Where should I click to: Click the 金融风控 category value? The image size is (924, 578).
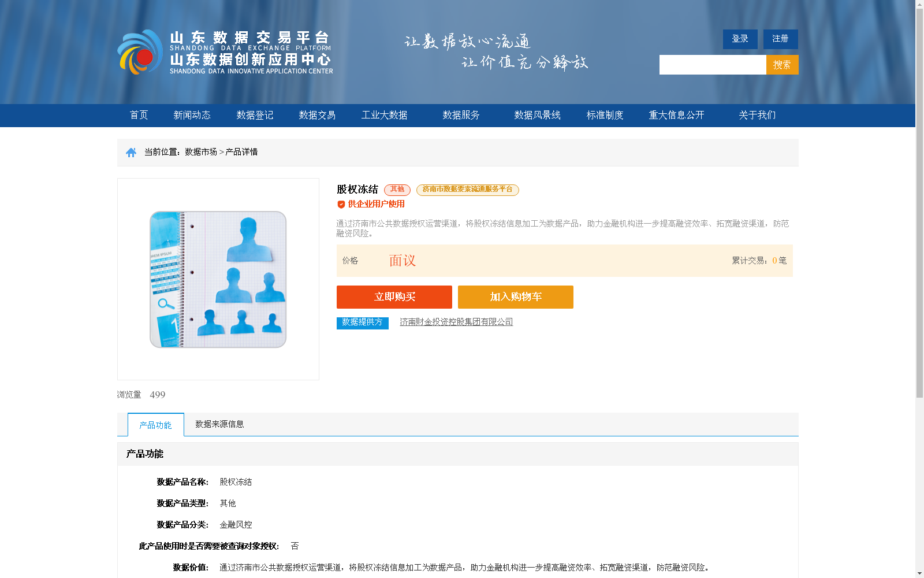[x=236, y=525]
